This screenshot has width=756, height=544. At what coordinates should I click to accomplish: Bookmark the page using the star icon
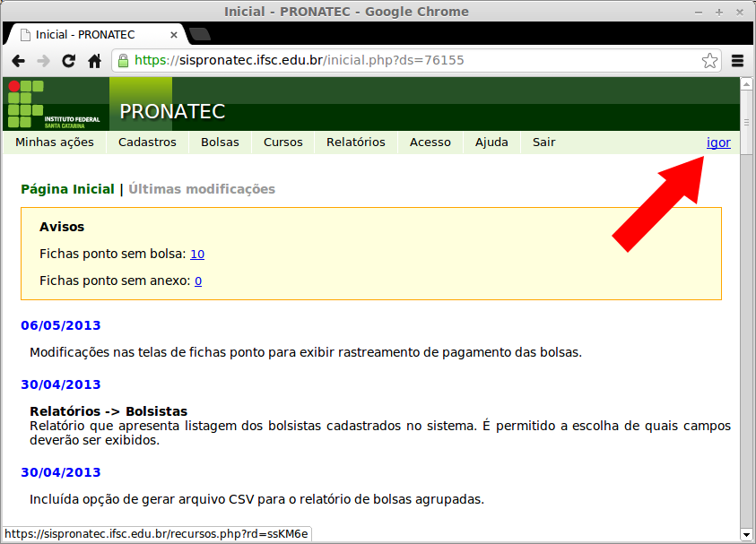point(709,60)
